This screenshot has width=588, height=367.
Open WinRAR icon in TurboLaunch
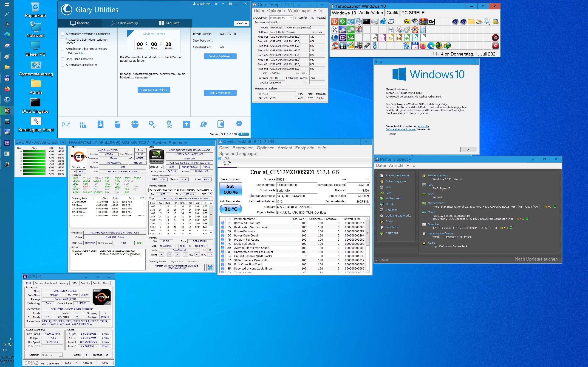point(423,22)
